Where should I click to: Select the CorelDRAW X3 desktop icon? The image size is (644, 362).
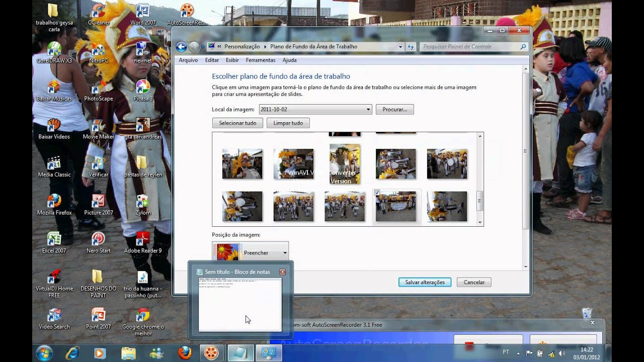coord(54,52)
